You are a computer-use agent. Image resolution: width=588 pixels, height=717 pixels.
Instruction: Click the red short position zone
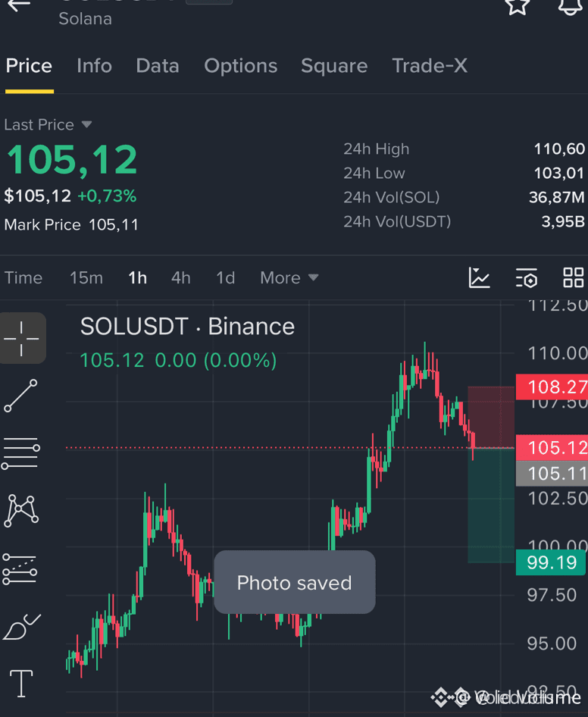pos(491,417)
